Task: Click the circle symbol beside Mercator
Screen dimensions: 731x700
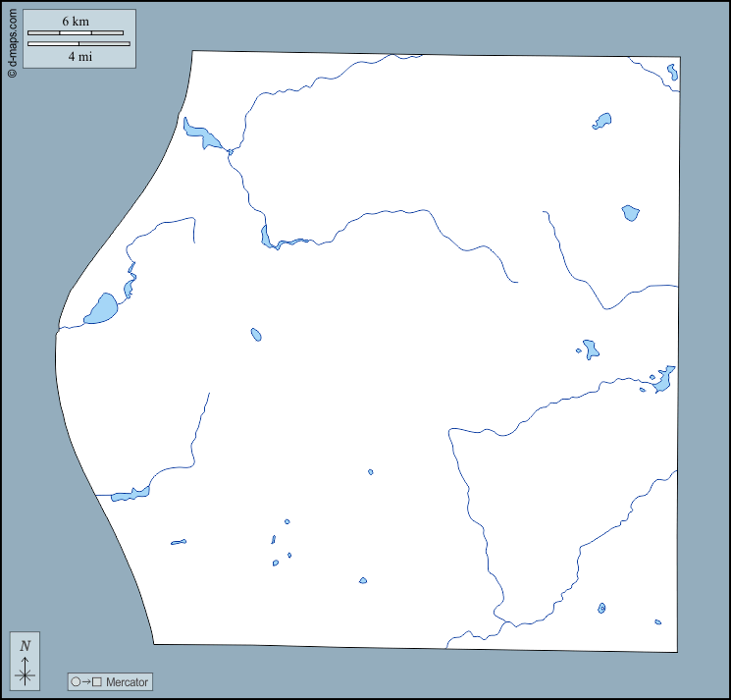Action: 76,681
